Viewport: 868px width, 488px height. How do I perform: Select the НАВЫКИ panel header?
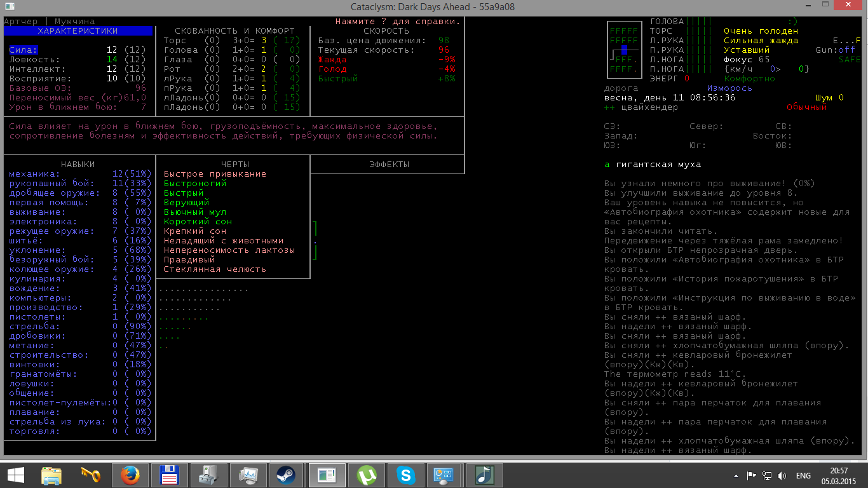(78, 164)
